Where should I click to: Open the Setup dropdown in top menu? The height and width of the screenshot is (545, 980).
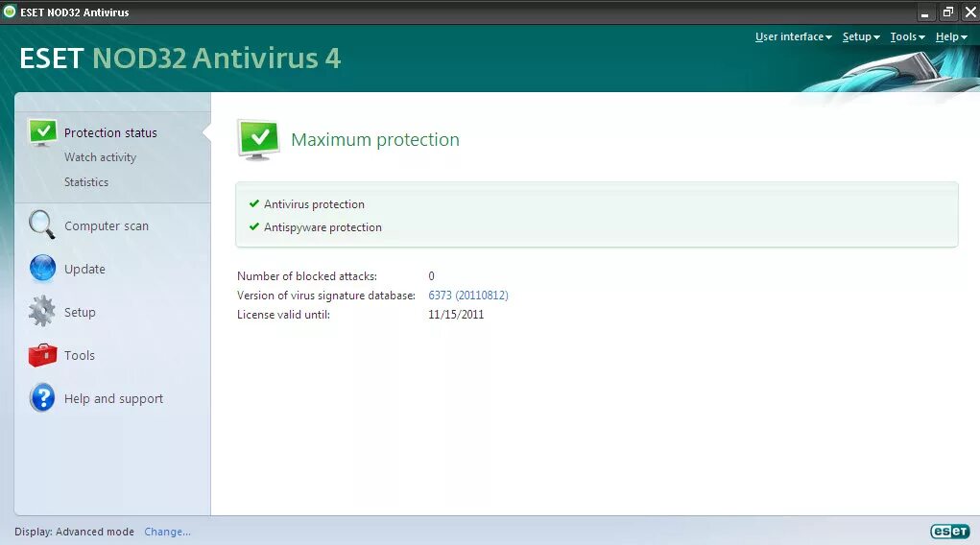861,36
